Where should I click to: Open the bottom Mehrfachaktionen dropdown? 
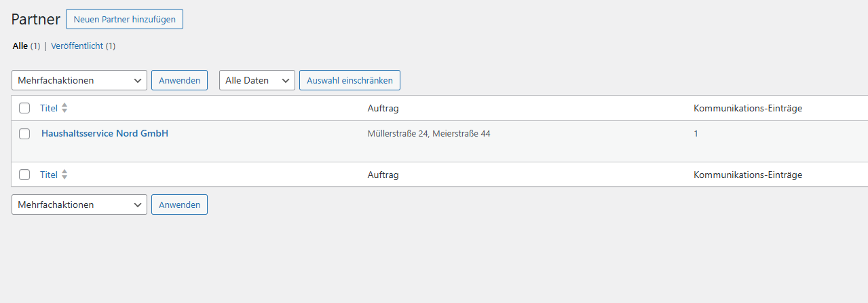tap(79, 204)
